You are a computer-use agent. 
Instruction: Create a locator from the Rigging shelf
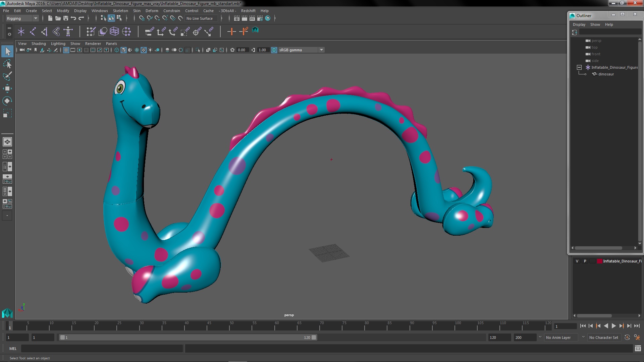coord(21,32)
